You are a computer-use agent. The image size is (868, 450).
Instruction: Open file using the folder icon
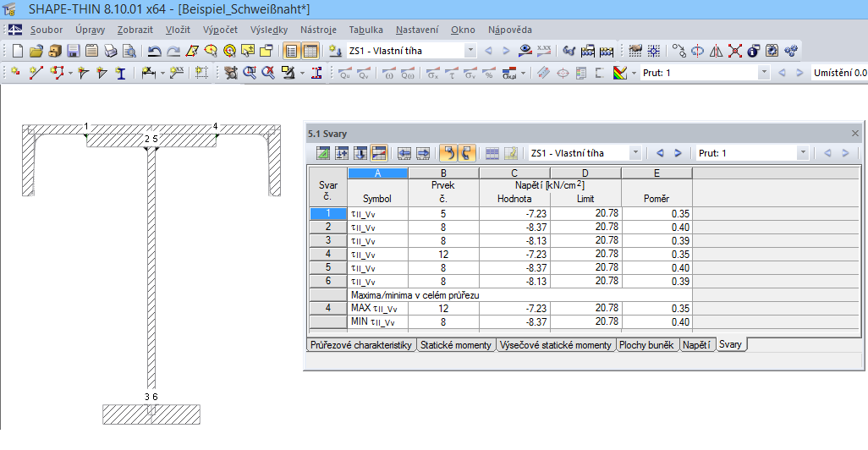pos(36,51)
